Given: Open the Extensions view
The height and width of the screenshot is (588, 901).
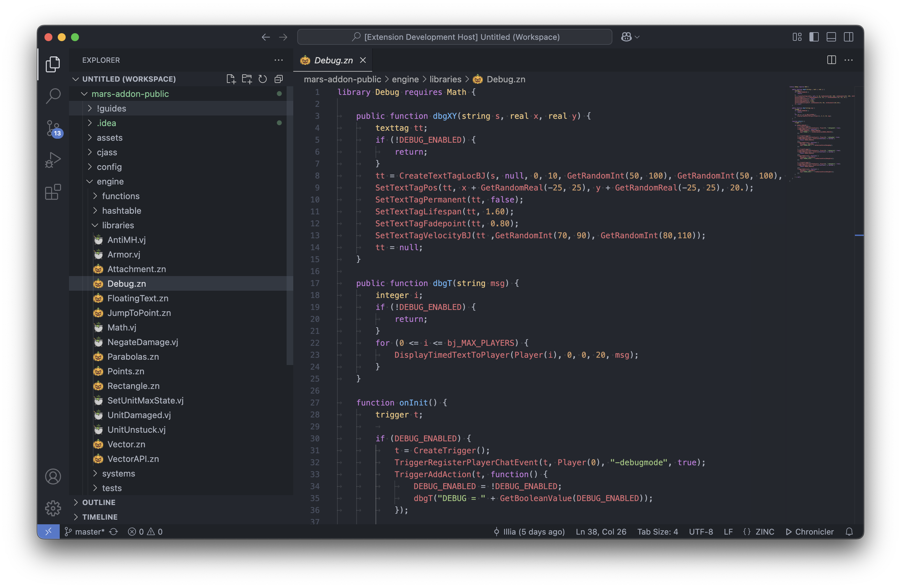Looking at the screenshot, I should (53, 192).
